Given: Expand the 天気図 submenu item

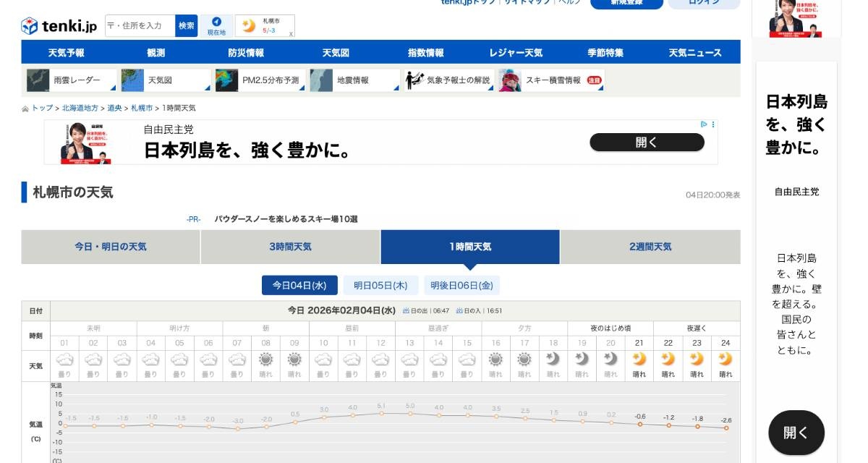Looking at the screenshot, I should (x=166, y=80).
